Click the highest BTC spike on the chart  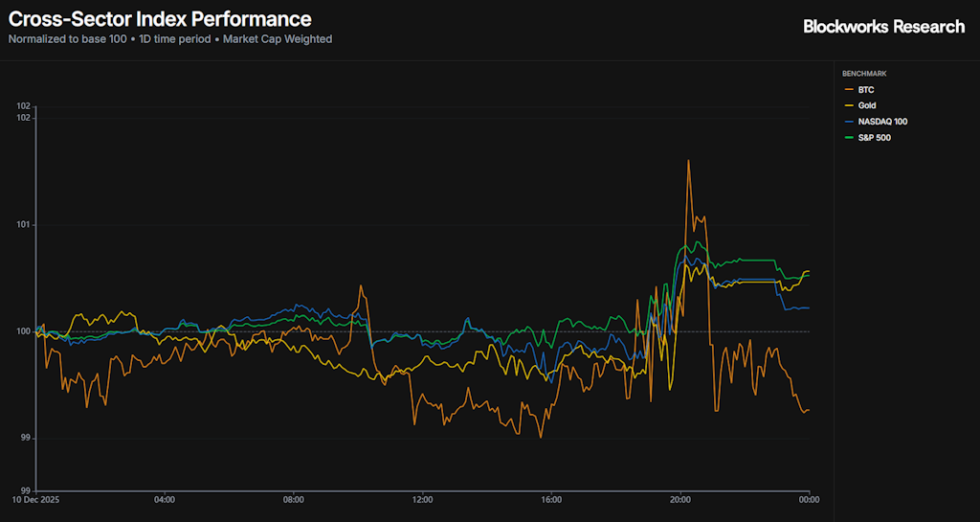coord(688,161)
